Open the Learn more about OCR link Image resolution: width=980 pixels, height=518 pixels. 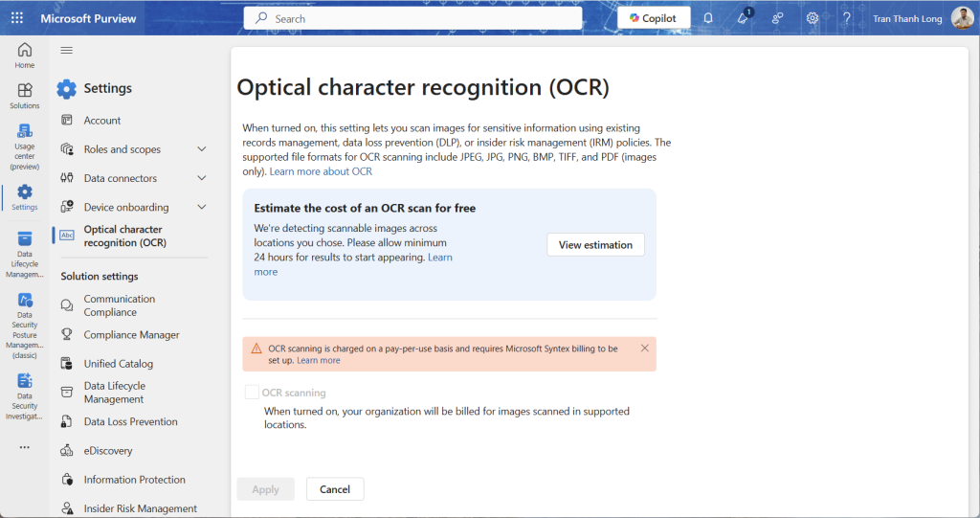pos(321,171)
